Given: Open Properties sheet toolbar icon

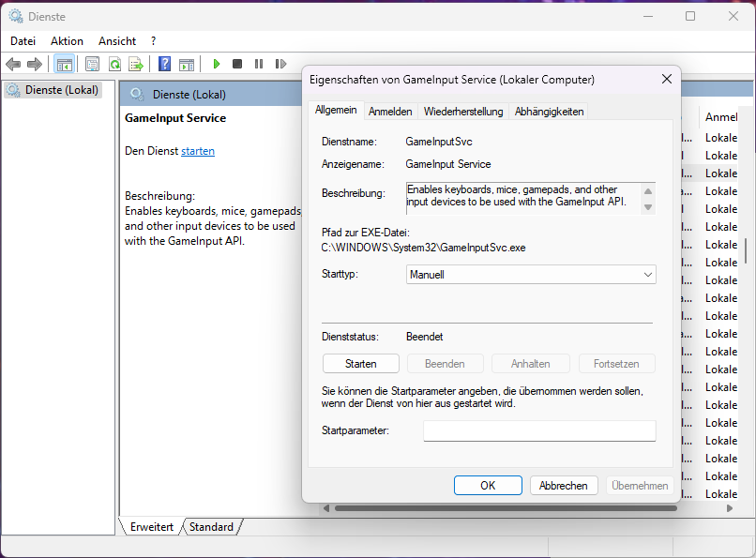Looking at the screenshot, I should coord(92,64).
